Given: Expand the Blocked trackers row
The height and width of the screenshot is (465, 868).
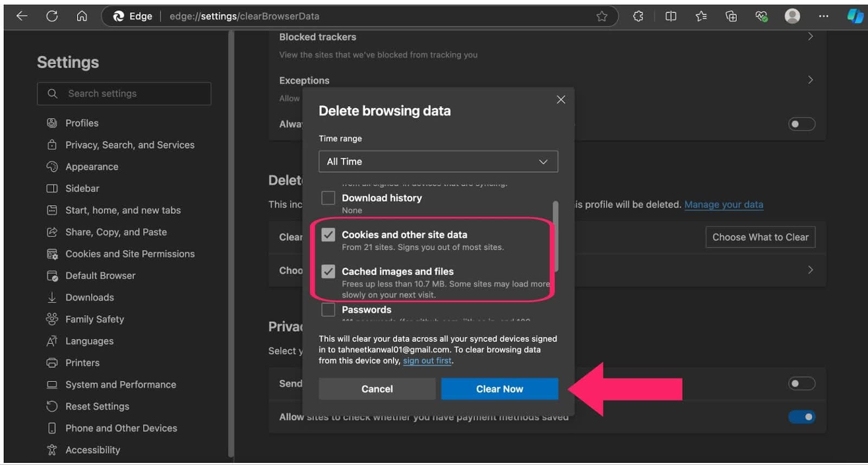Looking at the screenshot, I should coord(810,36).
